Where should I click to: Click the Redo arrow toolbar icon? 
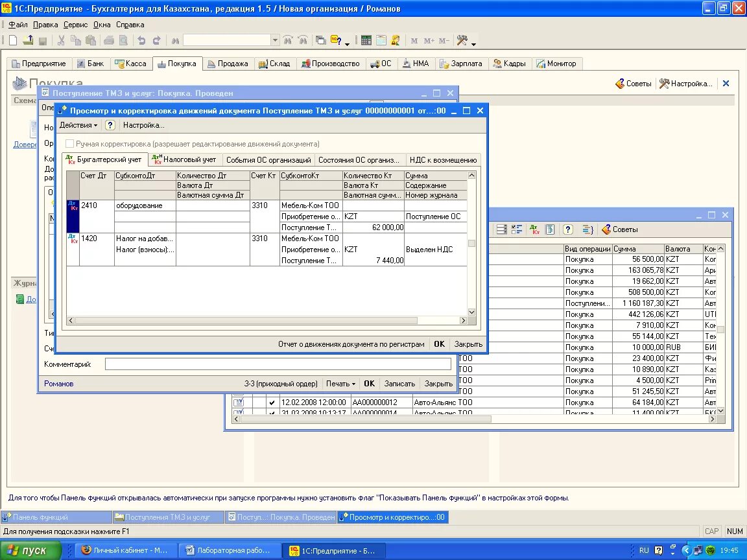[156, 40]
